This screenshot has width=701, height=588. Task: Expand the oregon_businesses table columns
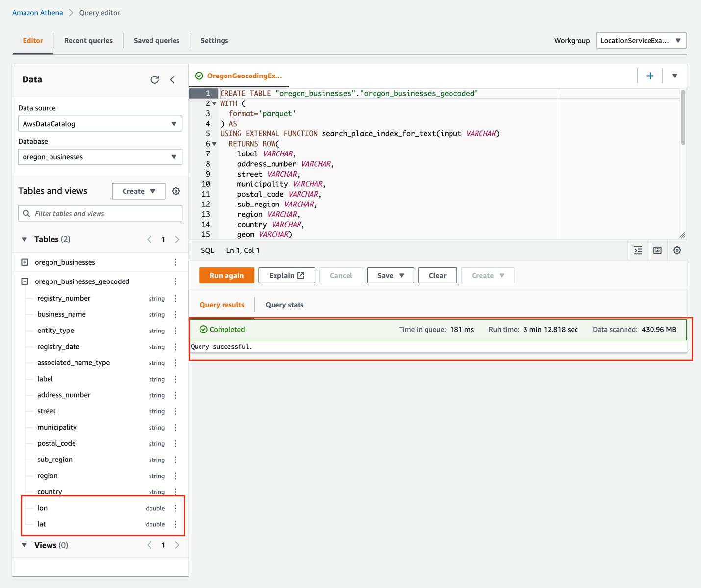pos(25,262)
